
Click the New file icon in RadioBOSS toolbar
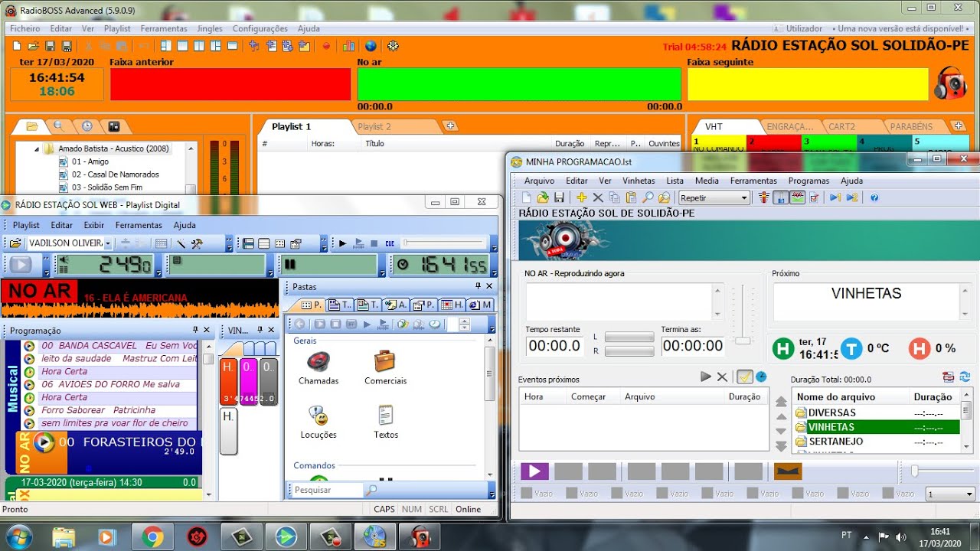pyautogui.click(x=18, y=46)
